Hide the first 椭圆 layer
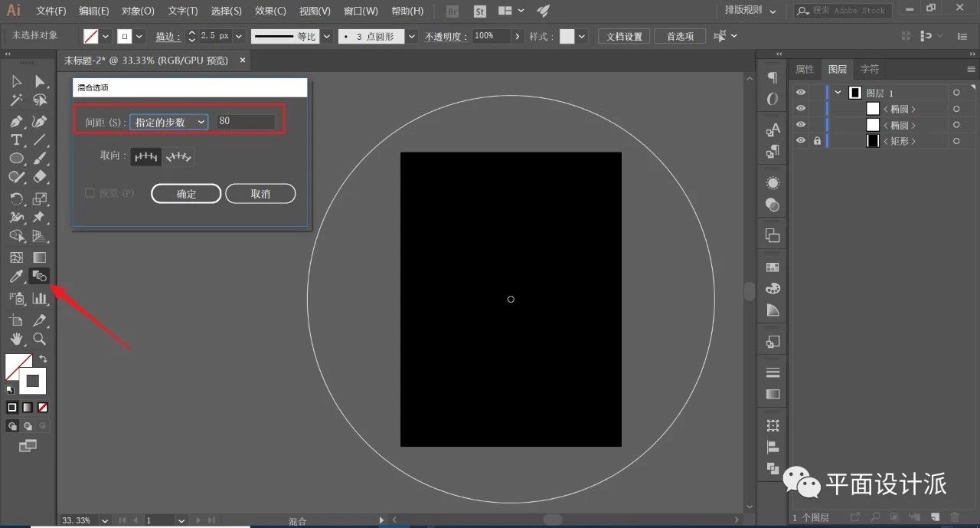Screen dimensions: 980x528 point(801,109)
